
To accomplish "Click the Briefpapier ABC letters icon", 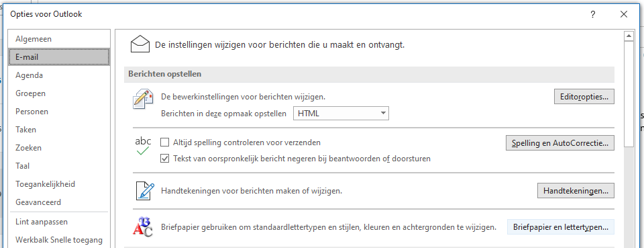I will pos(142,226).
